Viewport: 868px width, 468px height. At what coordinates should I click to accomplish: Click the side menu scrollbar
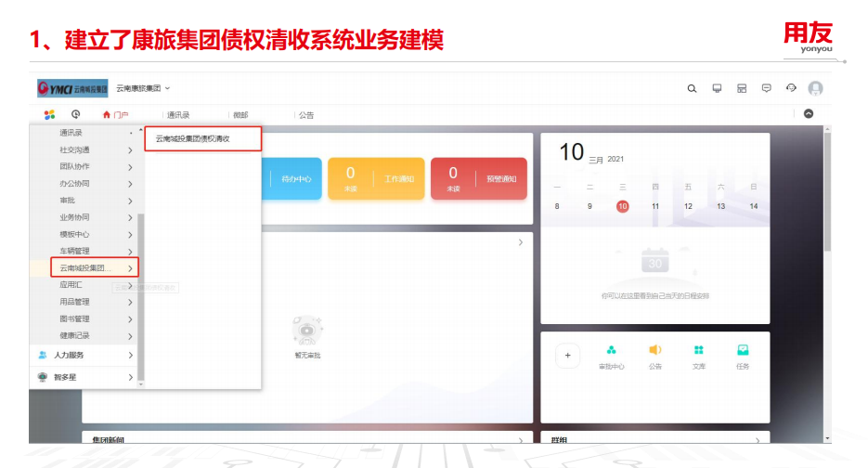click(140, 296)
